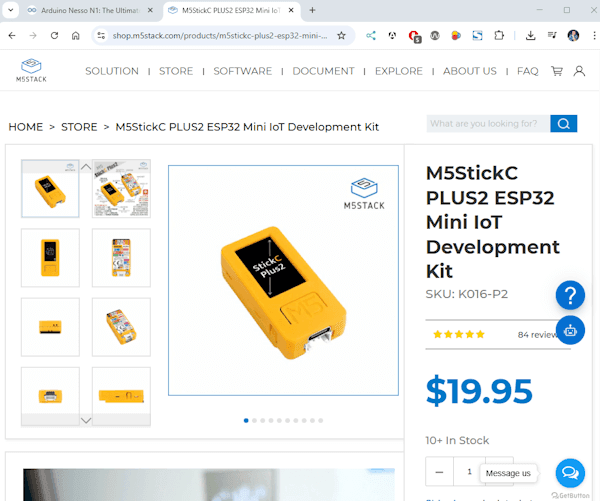Open the shopping cart icon
The width and height of the screenshot is (600, 501).
pos(556,71)
